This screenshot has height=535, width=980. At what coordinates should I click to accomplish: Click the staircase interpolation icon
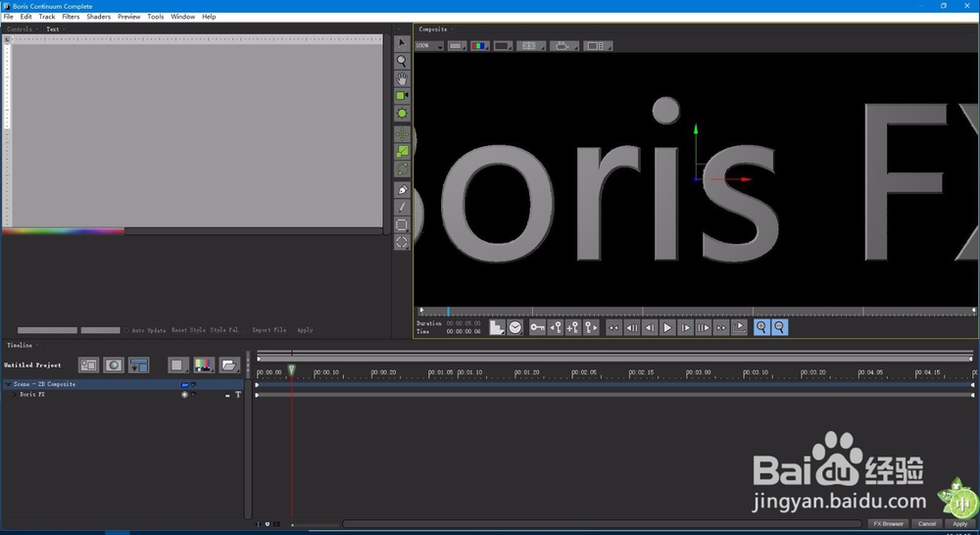click(x=497, y=327)
